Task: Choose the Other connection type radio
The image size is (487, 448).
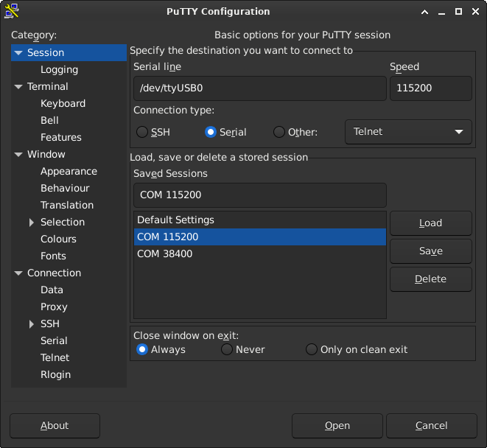Action: (x=279, y=132)
